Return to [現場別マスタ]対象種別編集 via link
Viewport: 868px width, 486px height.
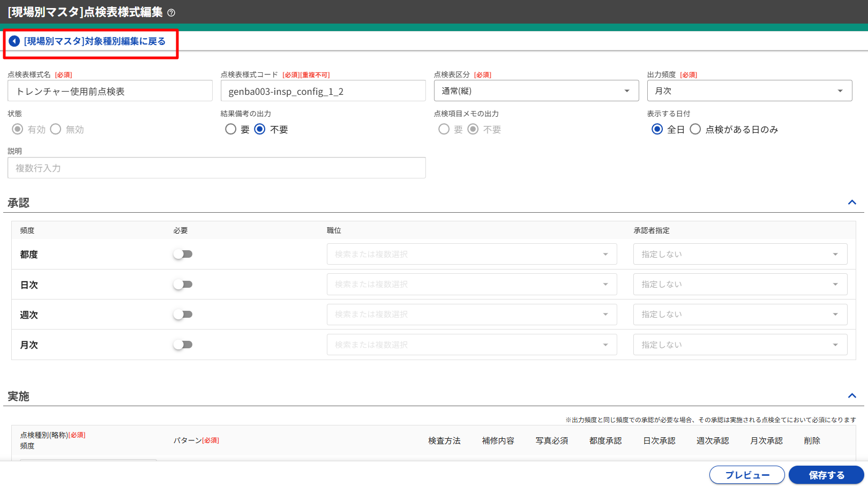[x=94, y=41]
